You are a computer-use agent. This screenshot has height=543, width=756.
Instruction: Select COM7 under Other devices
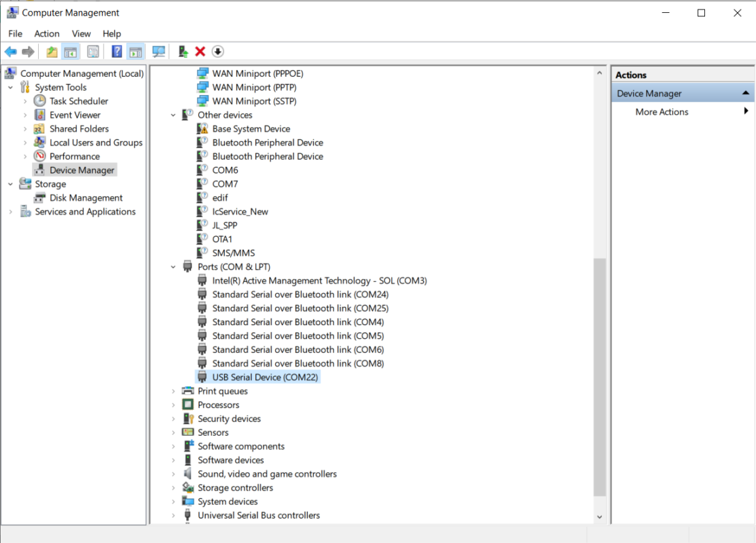pos(225,184)
